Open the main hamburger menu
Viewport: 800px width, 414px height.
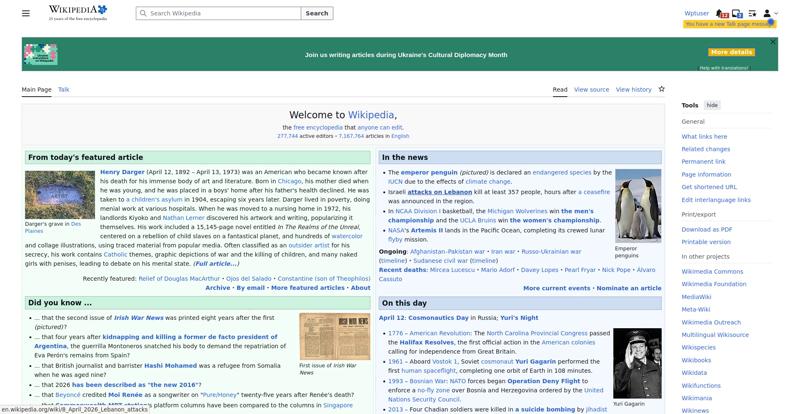(26, 13)
